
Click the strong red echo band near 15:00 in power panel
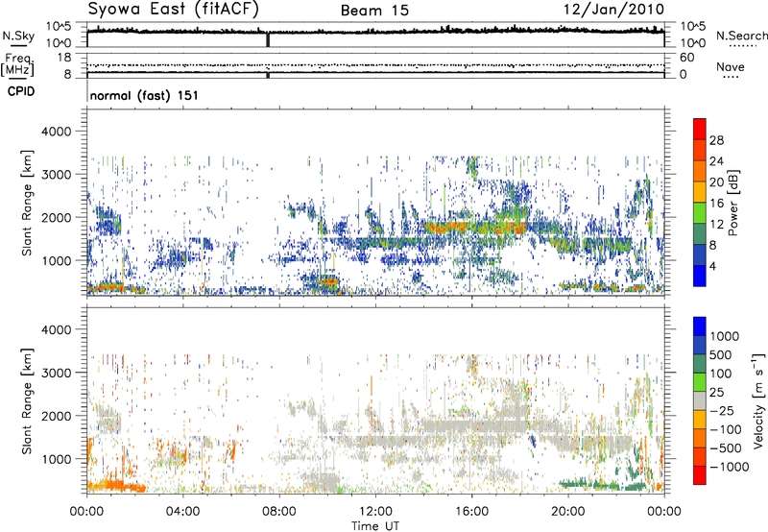point(448,228)
